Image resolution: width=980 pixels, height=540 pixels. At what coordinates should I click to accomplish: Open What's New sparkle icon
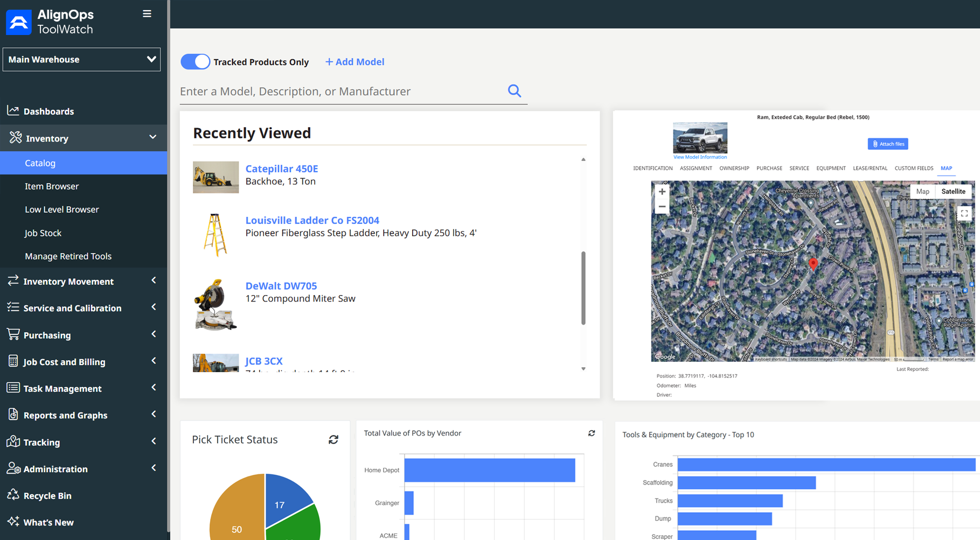point(13,522)
